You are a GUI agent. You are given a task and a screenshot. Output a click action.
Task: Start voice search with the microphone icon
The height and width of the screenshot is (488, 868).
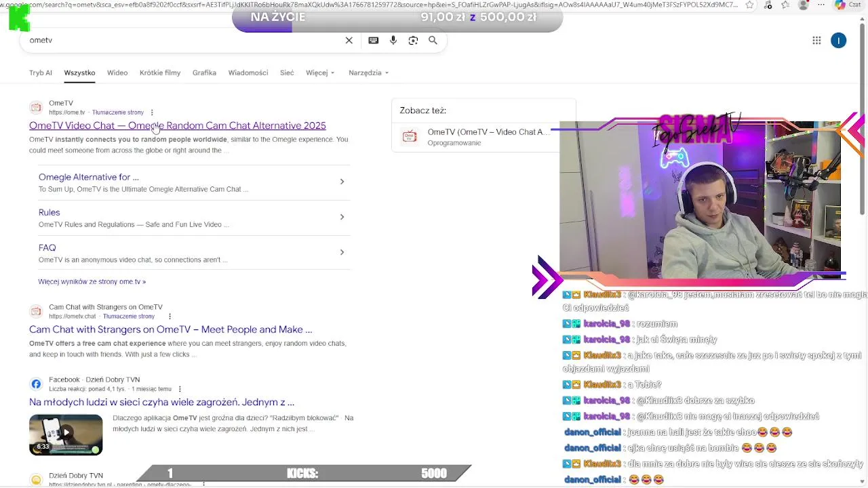pos(393,41)
